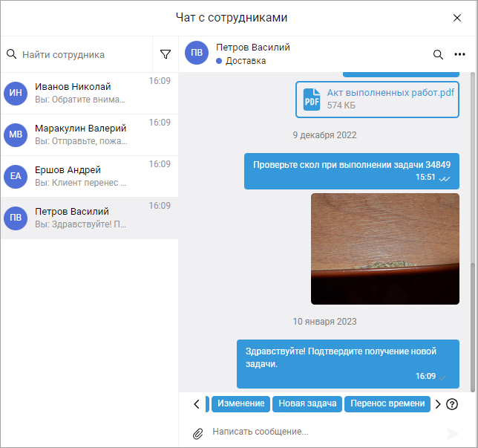
Task: Click the employee filter funnel icon
Action: [166, 54]
